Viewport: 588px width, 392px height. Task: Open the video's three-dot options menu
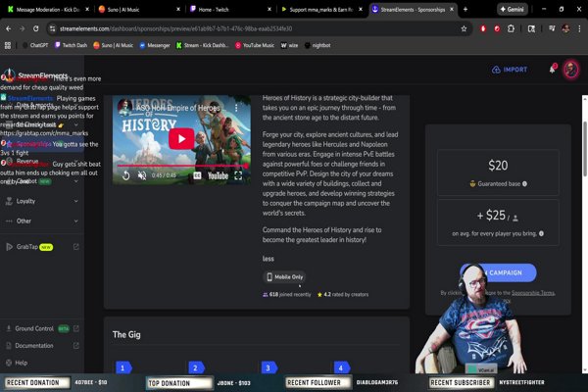pyautogui.click(x=236, y=108)
